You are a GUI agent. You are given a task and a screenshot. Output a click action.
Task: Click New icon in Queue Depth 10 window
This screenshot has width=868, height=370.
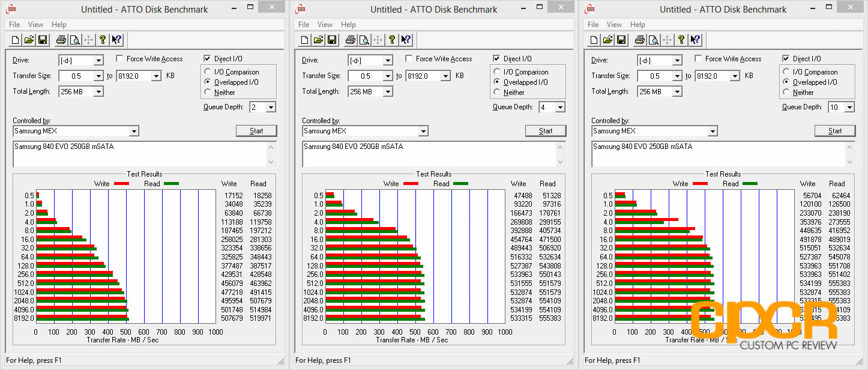click(595, 40)
